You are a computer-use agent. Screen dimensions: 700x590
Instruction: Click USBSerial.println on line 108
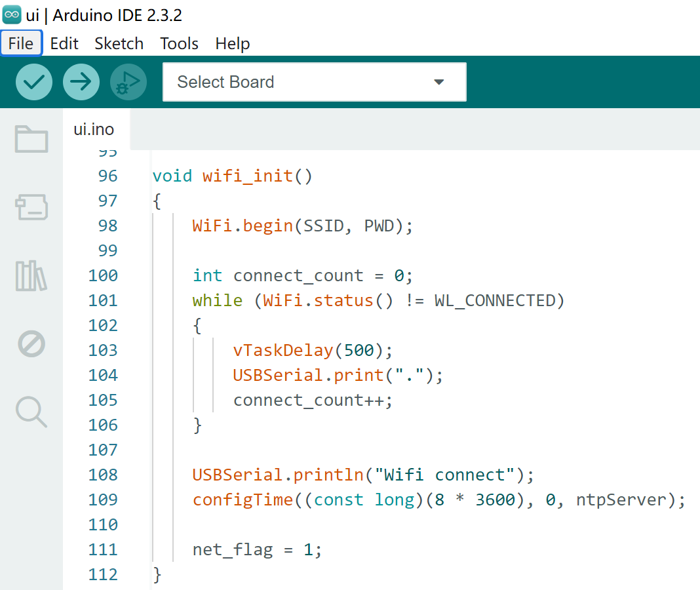coord(278,475)
